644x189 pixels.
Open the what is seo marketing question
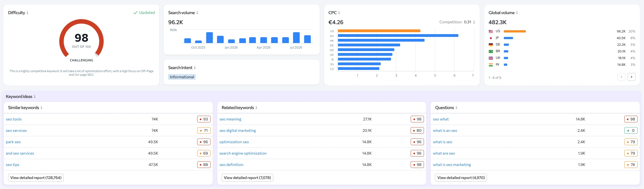(452, 165)
